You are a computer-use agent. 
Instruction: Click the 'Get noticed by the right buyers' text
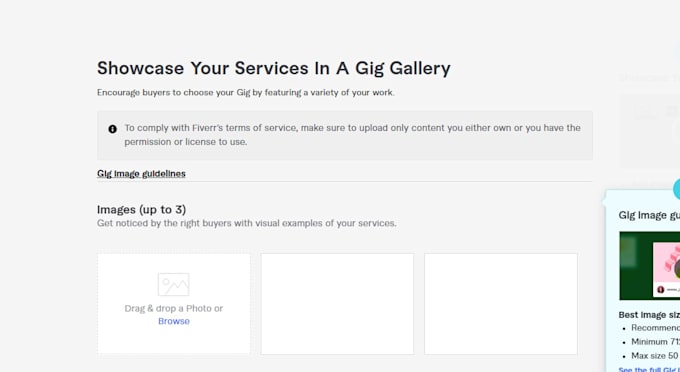247,223
